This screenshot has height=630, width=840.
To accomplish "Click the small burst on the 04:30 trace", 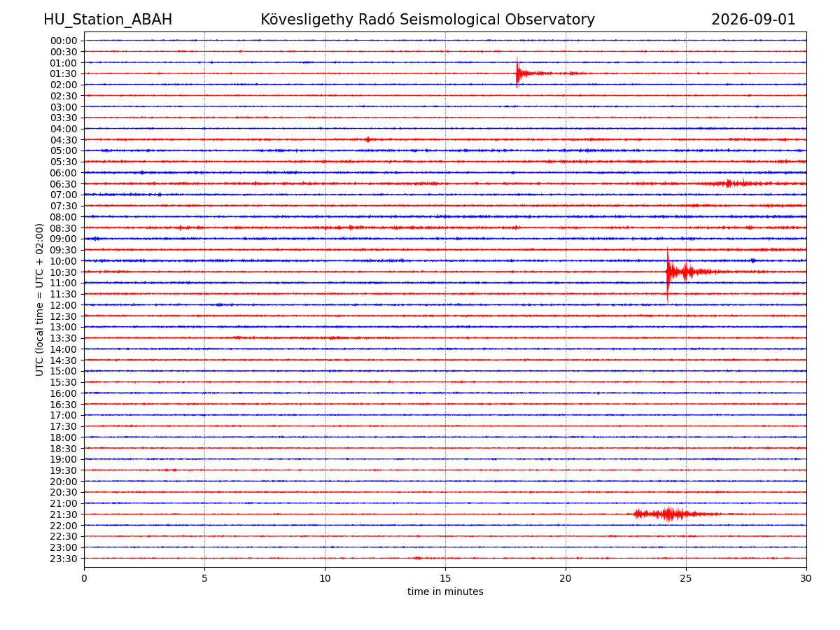I will click(368, 139).
